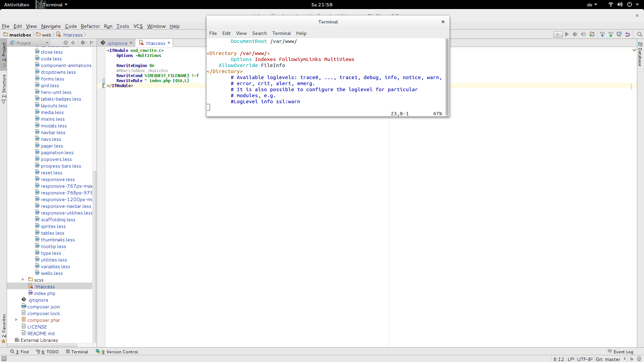Change the UTF-8 file encoding selector
Viewport: 644px width, 362px height.
click(x=585, y=359)
